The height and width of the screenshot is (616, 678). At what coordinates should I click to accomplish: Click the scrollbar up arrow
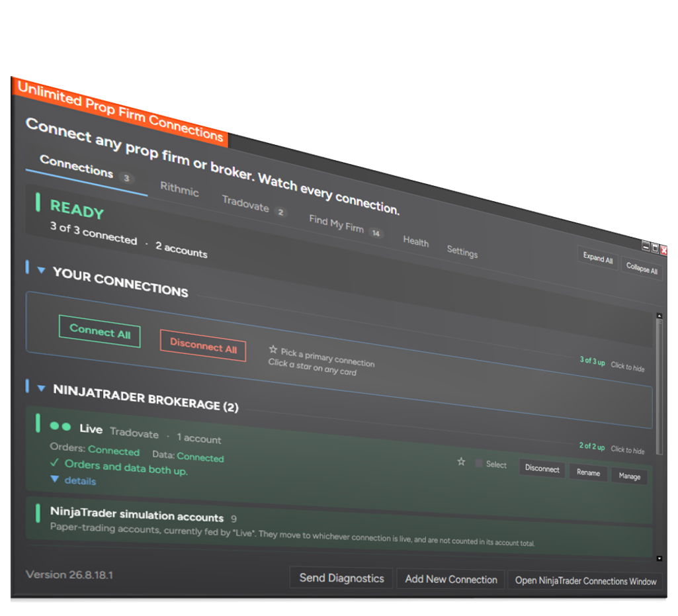tap(659, 316)
